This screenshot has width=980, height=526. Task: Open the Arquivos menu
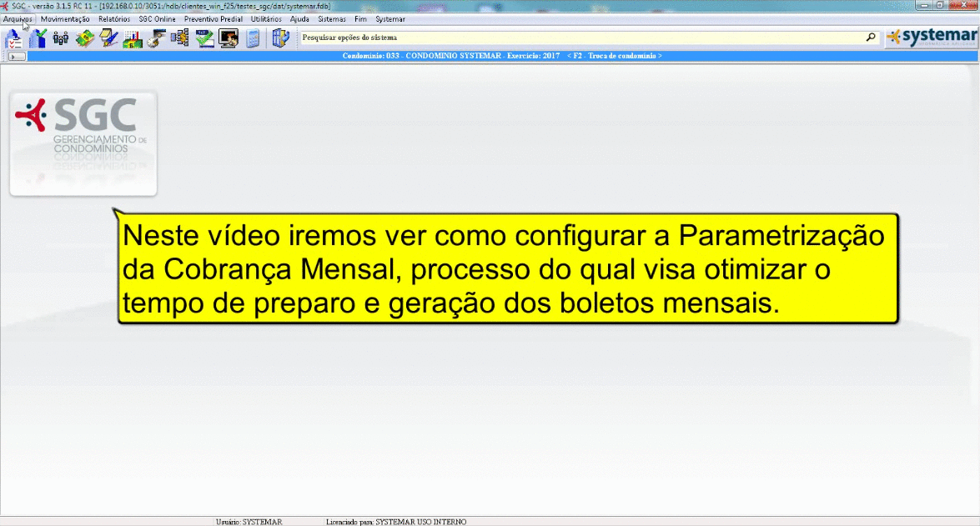[18, 18]
